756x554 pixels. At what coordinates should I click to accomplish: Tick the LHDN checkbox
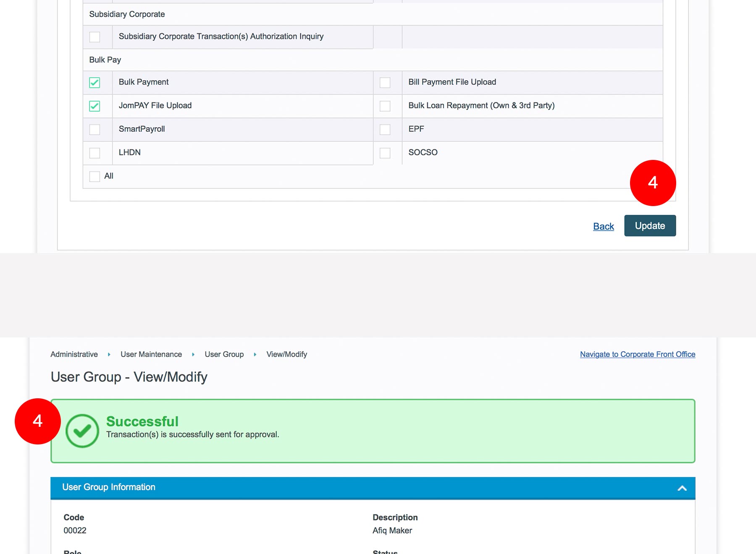click(x=94, y=153)
